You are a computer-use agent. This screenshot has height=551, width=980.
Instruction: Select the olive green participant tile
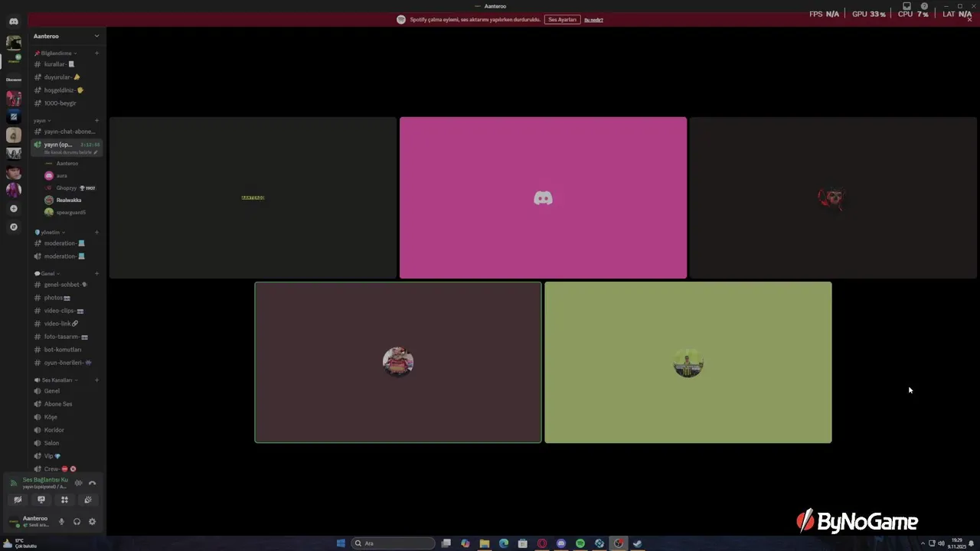pos(688,362)
